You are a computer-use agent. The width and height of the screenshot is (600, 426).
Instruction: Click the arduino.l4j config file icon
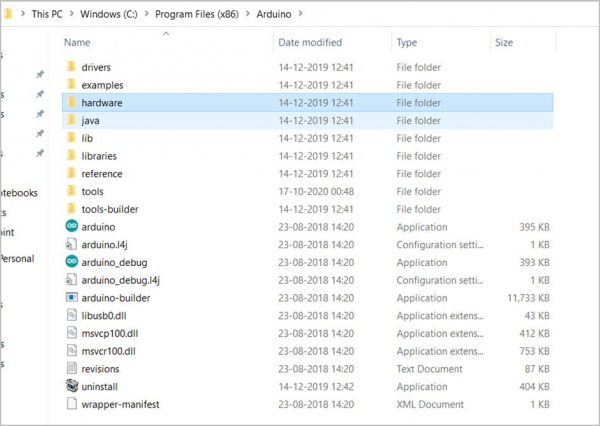click(72, 244)
